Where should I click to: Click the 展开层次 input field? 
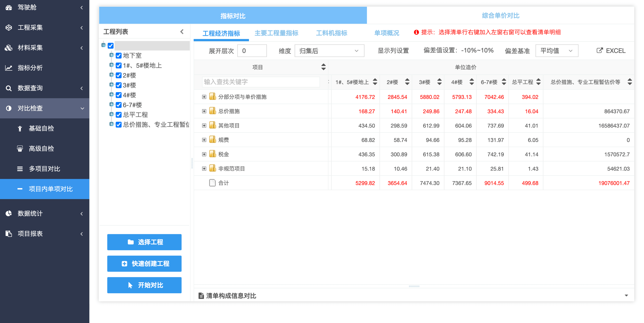pos(252,51)
